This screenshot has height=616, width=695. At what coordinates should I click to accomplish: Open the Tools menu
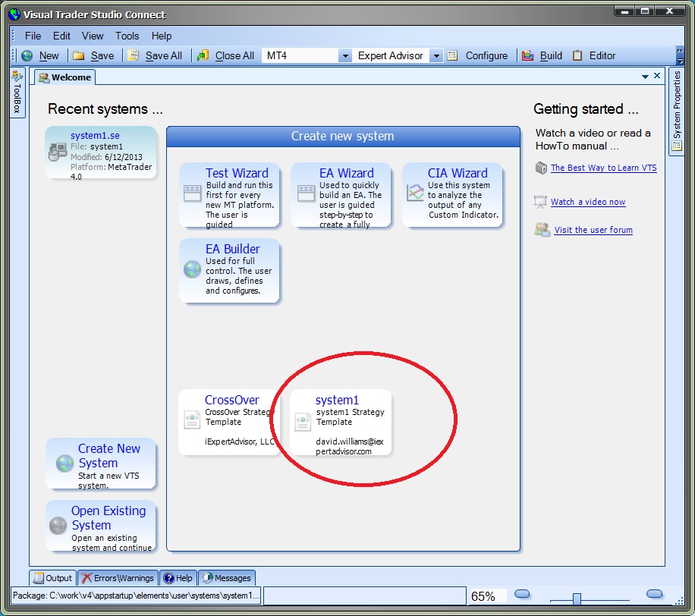coord(127,36)
